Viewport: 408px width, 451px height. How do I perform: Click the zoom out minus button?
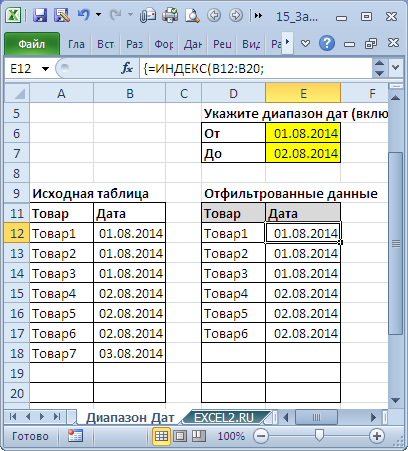pyautogui.click(x=261, y=436)
